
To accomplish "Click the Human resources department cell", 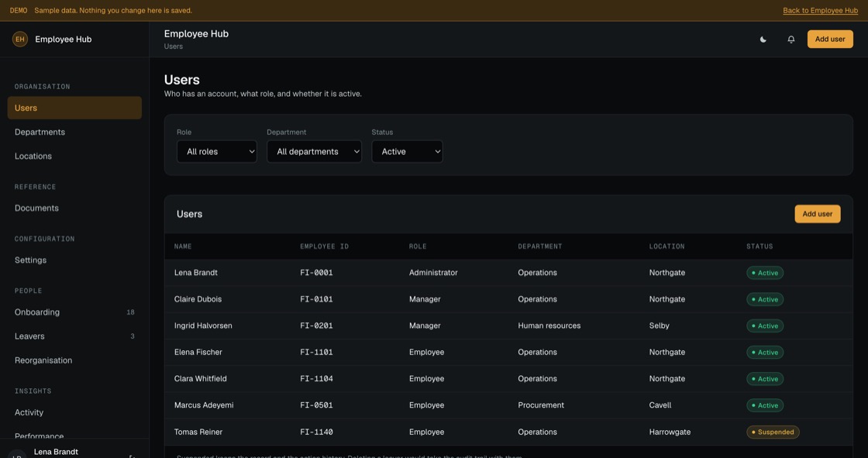I will point(549,325).
